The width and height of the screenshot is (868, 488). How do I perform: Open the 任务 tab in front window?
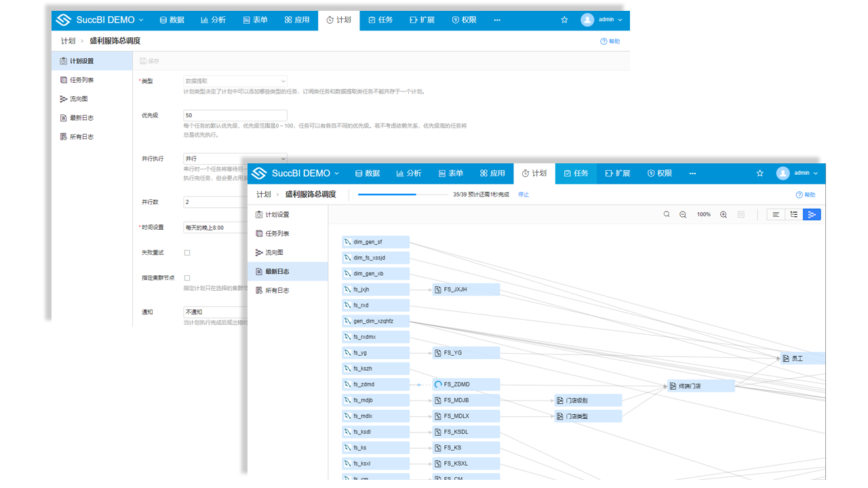[576, 174]
